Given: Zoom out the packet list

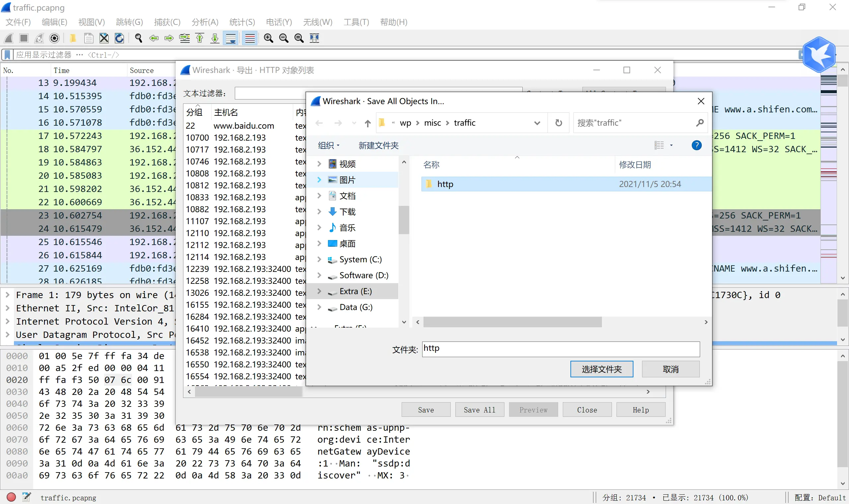Looking at the screenshot, I should [284, 38].
